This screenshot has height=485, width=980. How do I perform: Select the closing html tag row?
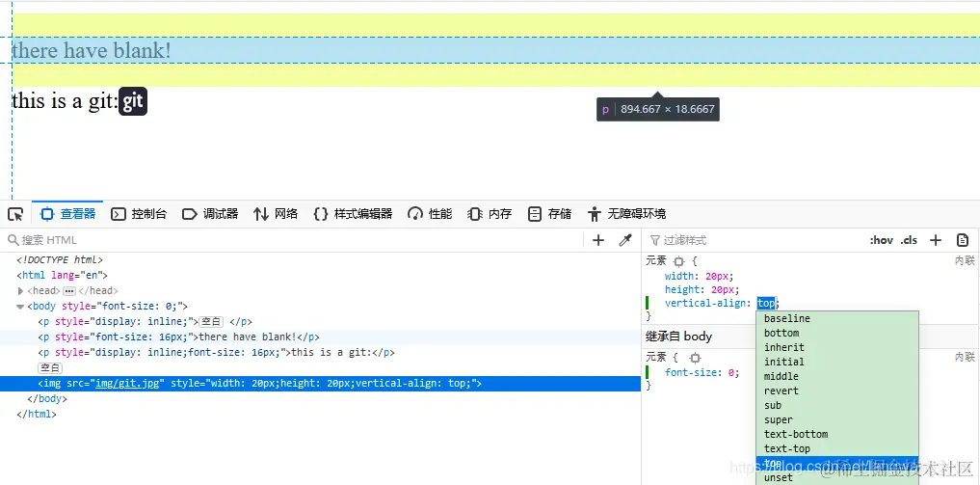click(x=320, y=414)
